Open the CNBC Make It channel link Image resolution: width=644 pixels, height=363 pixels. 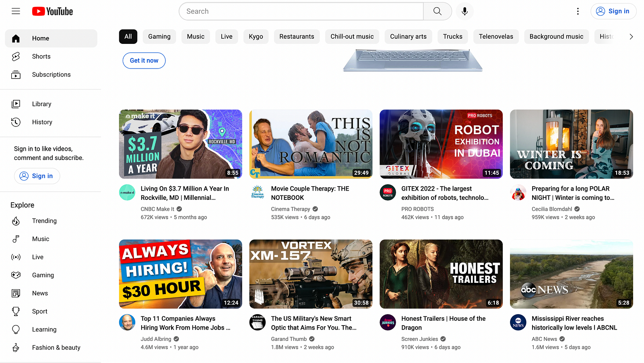point(157,209)
